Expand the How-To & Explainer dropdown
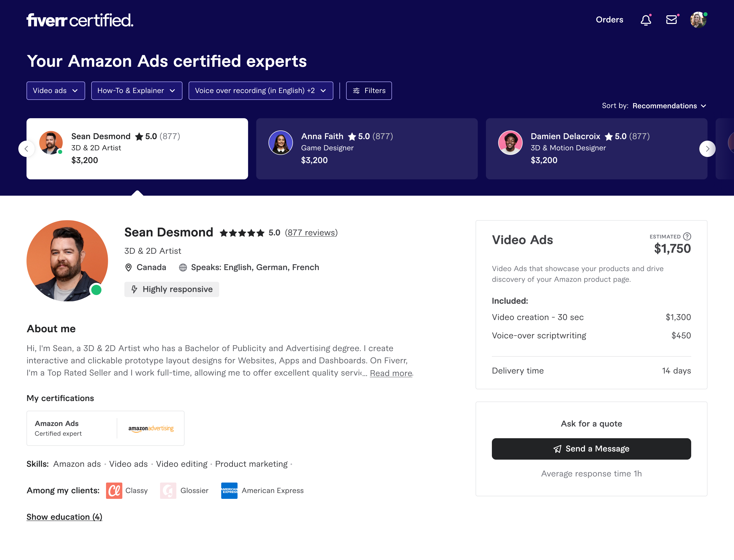Viewport: 734px width, 560px height. 137,91
